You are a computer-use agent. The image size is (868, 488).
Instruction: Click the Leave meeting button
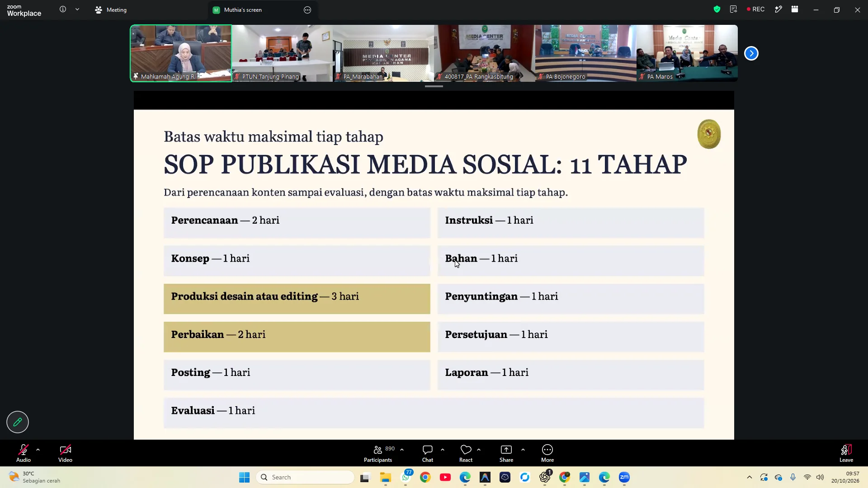pyautogui.click(x=846, y=453)
